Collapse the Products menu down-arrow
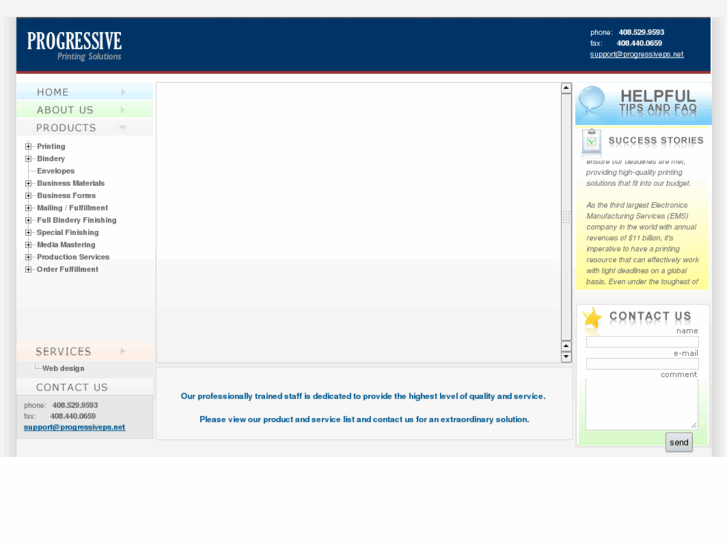 click(122, 127)
